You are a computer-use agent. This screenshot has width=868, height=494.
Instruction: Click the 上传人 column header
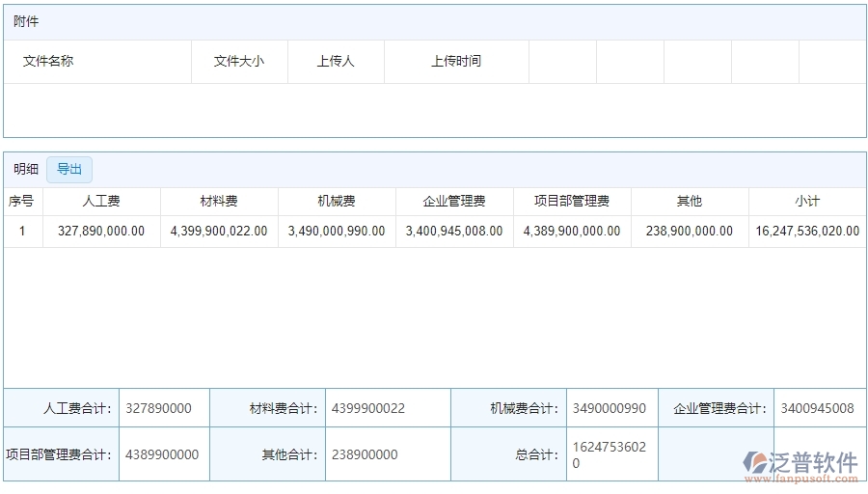click(336, 62)
